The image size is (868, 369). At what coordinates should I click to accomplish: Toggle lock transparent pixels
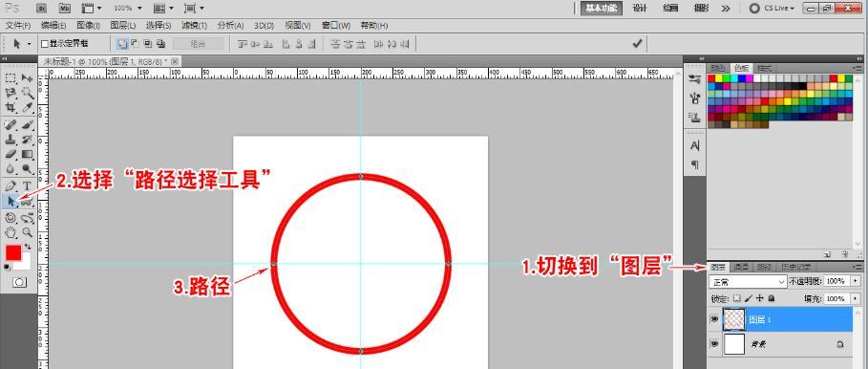(x=737, y=298)
